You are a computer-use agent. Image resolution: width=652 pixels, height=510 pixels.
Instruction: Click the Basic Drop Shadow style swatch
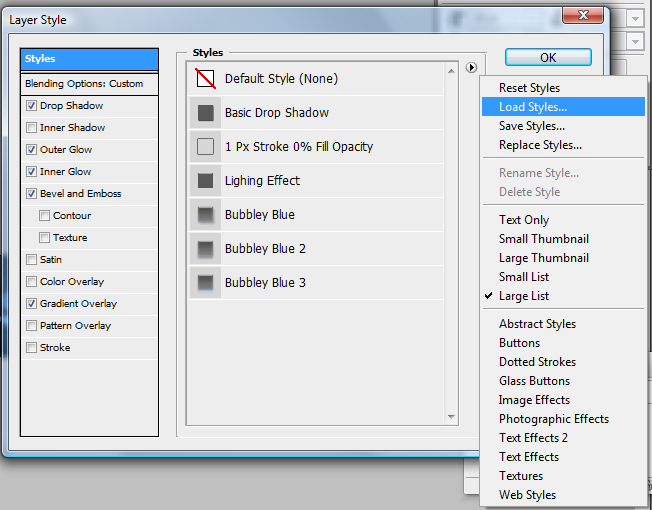click(205, 113)
